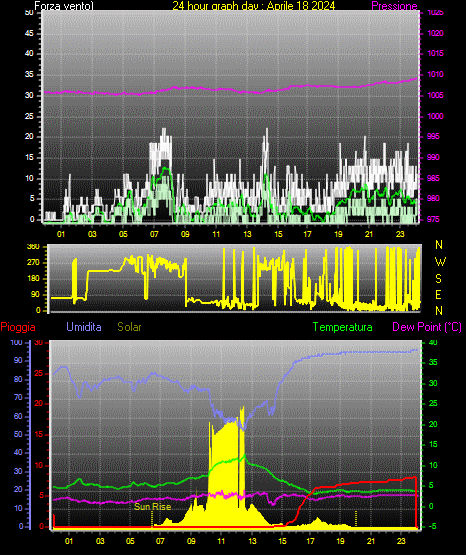Click the 'S' compass direction label

point(438,279)
